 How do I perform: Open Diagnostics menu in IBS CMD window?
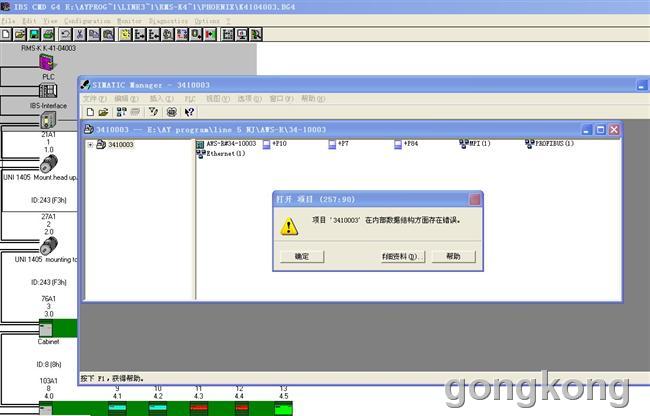click(x=168, y=21)
